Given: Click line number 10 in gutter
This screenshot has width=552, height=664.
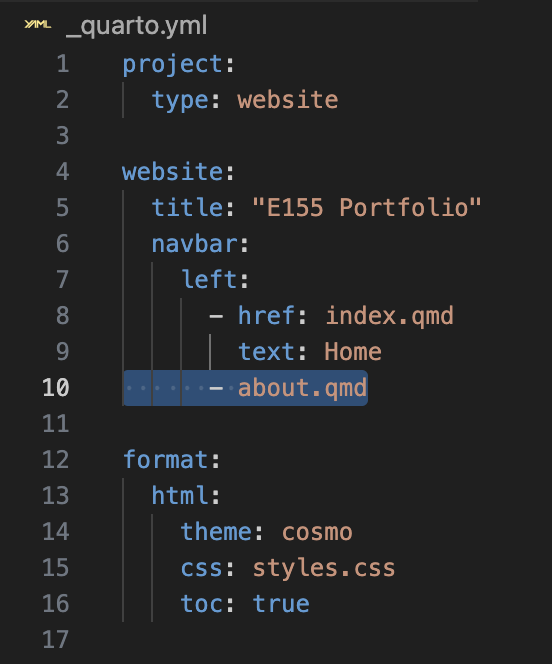Looking at the screenshot, I should 55,388.
